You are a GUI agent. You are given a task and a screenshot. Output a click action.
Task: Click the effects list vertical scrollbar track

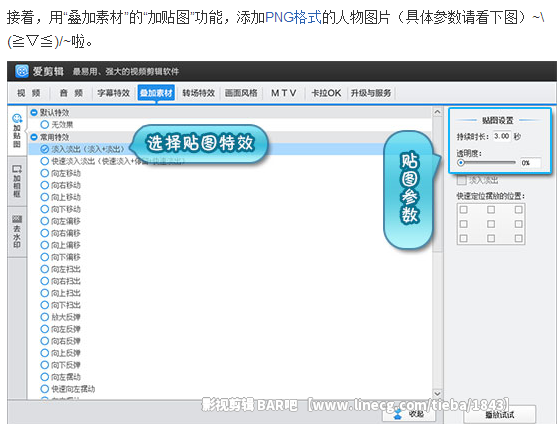[x=437, y=253]
